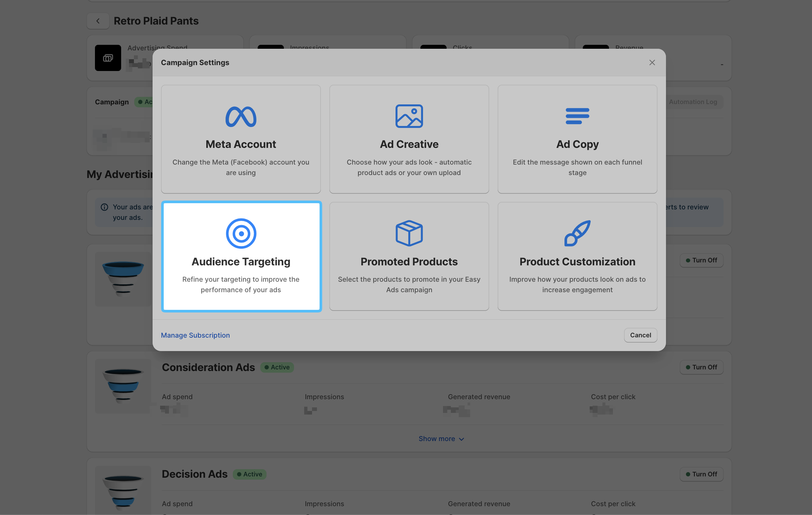The width and height of the screenshot is (812, 515).
Task: Click the Decision Ads funnel thumbnail
Action: [x=123, y=491]
